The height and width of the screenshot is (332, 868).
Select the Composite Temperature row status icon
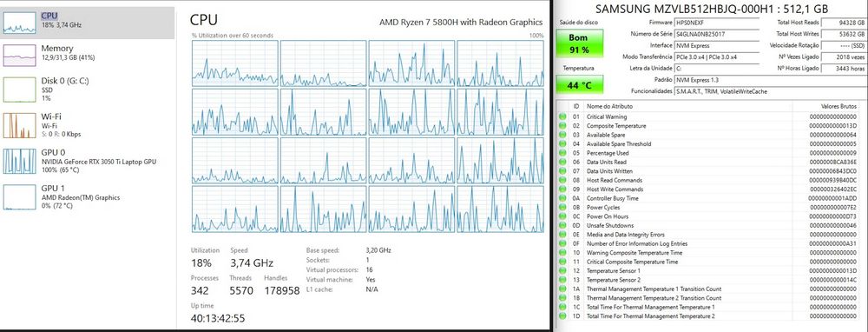click(x=563, y=126)
